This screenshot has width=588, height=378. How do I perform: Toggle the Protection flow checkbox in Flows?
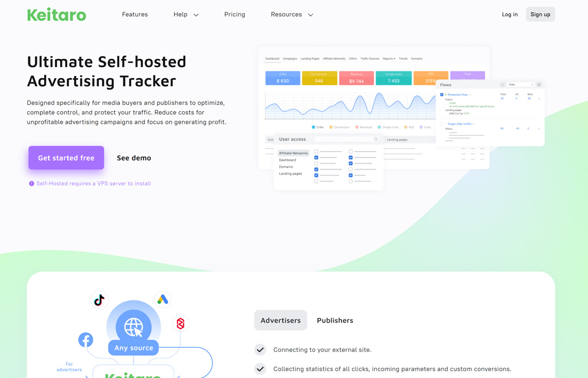pyautogui.click(x=442, y=94)
